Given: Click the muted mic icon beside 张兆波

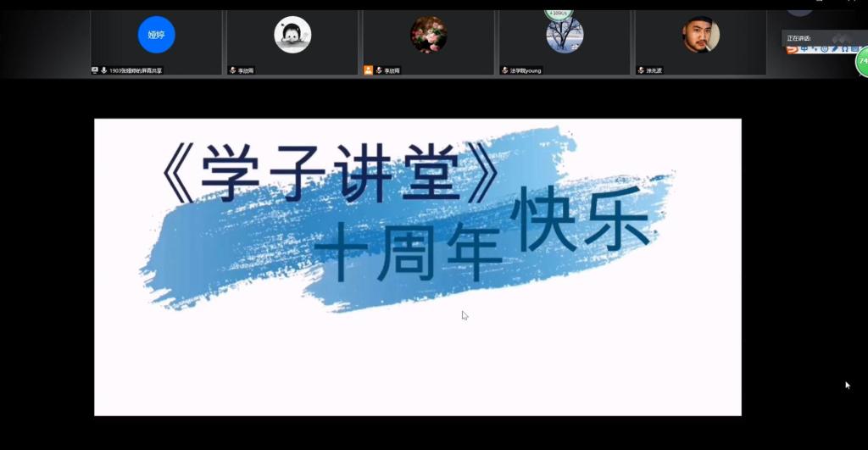Looking at the screenshot, I should (x=641, y=70).
